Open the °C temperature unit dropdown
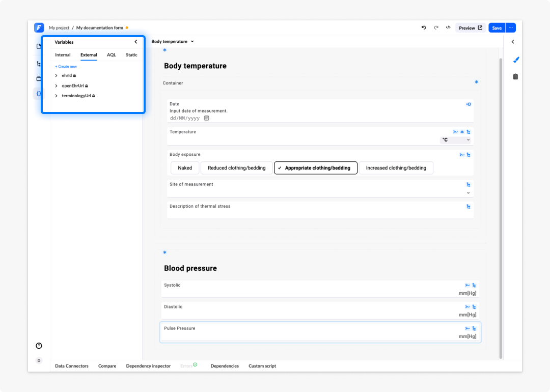 (x=455, y=140)
